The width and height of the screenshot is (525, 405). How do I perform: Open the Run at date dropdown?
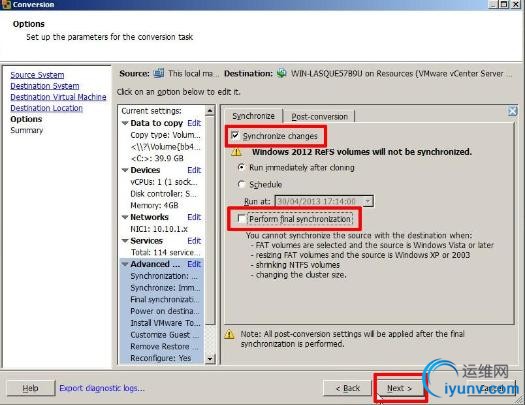[x=368, y=201]
